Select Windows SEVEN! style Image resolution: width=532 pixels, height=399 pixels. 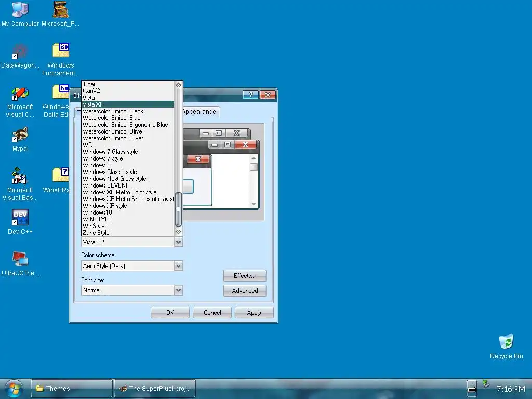click(x=128, y=185)
